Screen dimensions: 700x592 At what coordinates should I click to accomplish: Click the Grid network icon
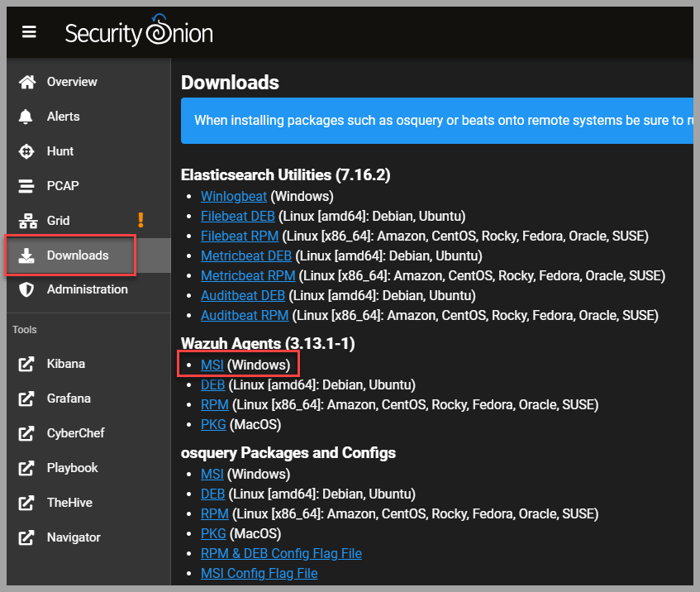27,221
